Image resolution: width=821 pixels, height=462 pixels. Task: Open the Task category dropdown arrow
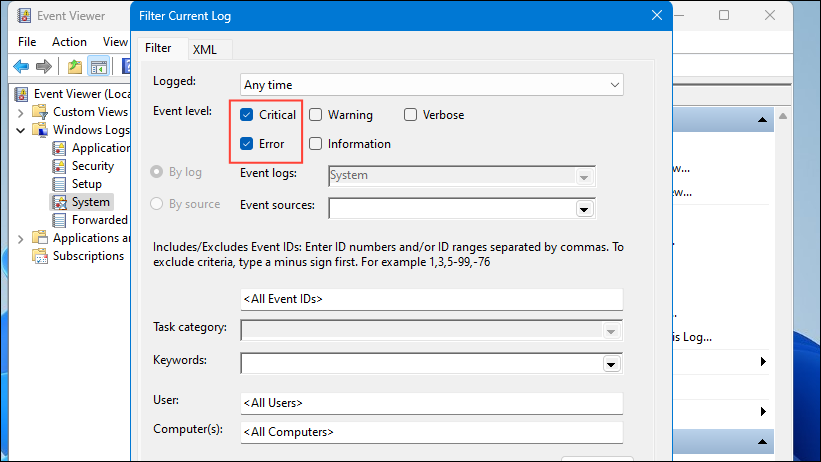(x=611, y=331)
